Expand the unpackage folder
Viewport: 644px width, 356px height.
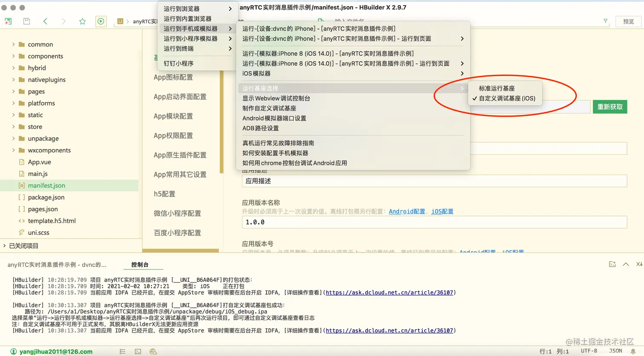tap(13, 138)
